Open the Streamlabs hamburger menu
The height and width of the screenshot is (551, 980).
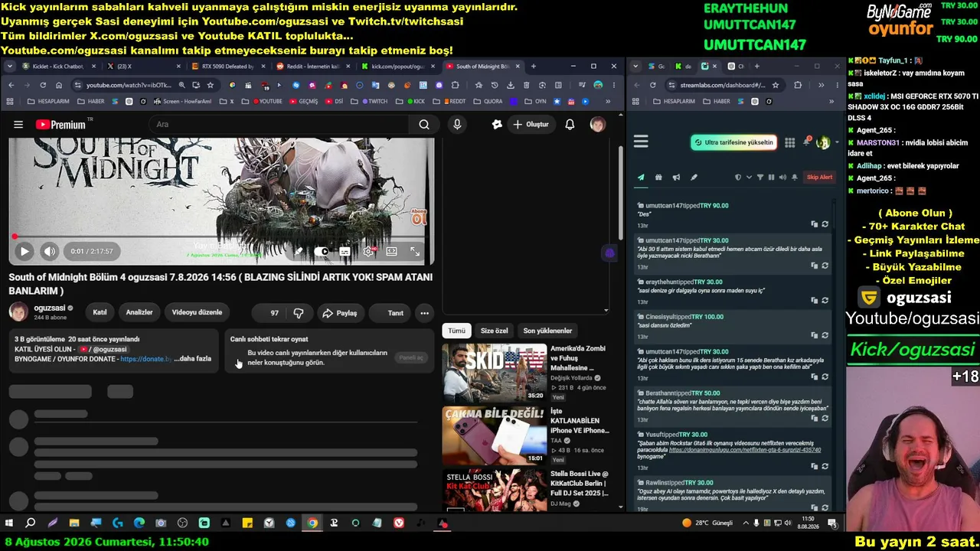pyautogui.click(x=641, y=142)
